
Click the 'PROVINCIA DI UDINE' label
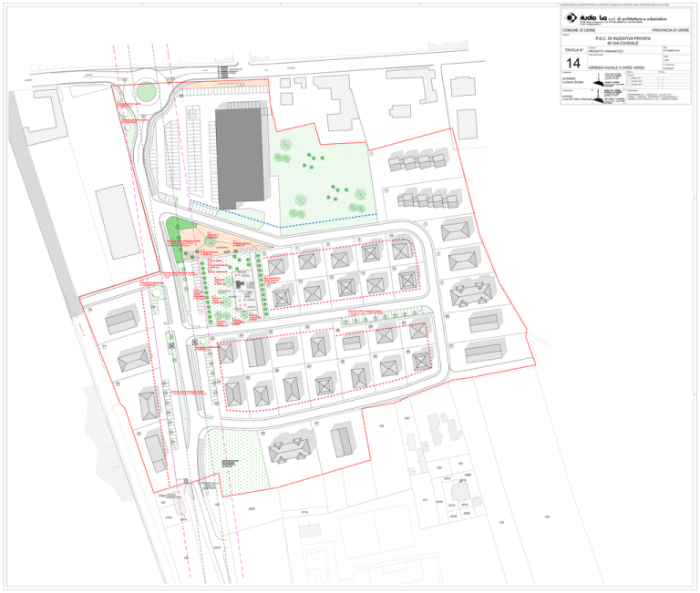click(x=670, y=31)
